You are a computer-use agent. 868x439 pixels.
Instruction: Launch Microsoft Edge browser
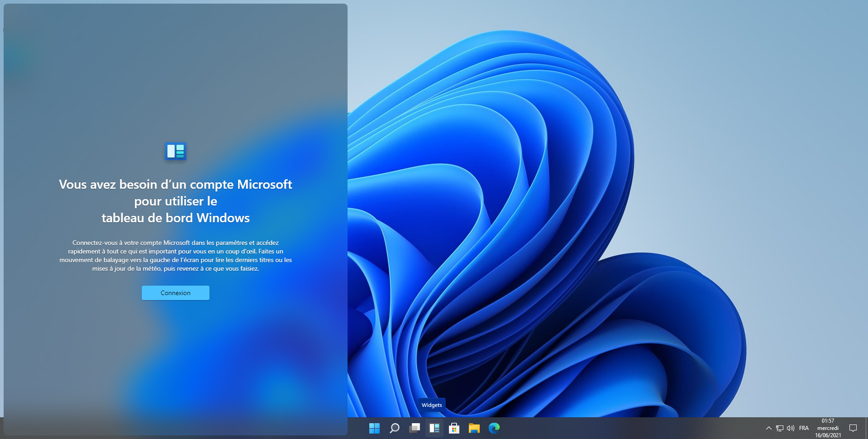(494, 428)
